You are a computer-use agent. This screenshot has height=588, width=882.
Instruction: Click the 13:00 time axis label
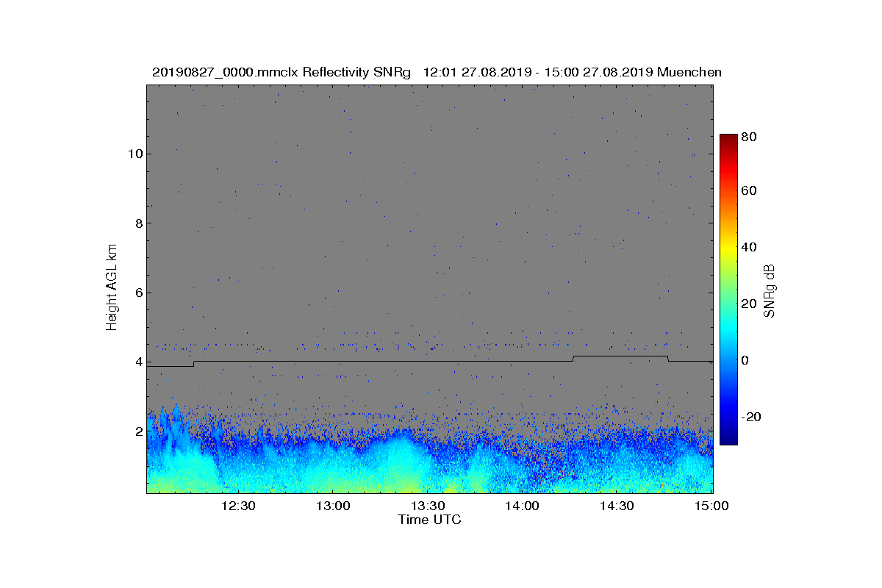(332, 506)
